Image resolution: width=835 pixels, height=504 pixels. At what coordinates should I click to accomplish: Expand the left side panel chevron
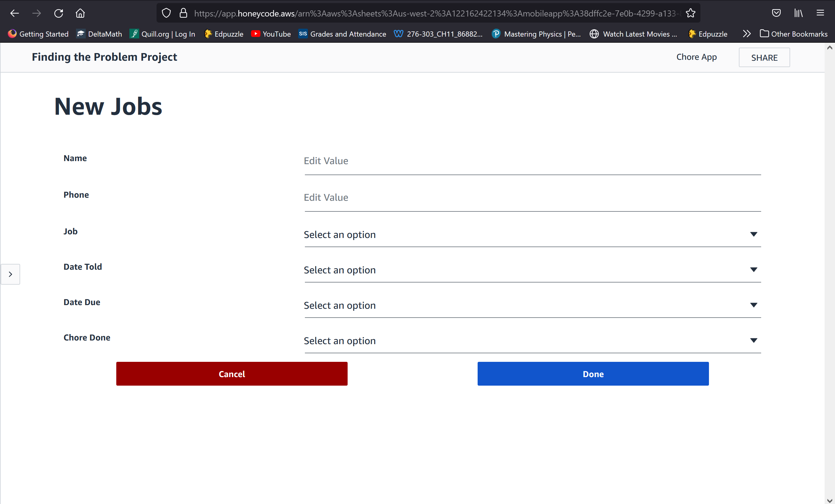point(10,274)
